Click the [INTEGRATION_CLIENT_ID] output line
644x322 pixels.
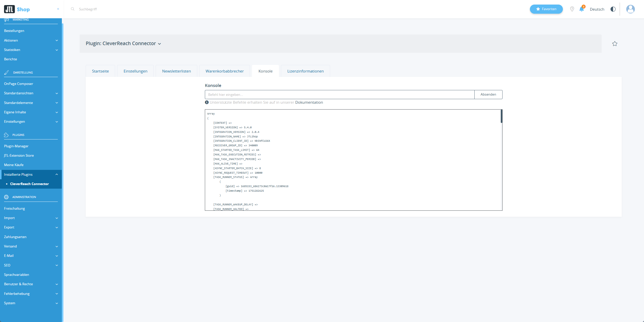[242, 141]
